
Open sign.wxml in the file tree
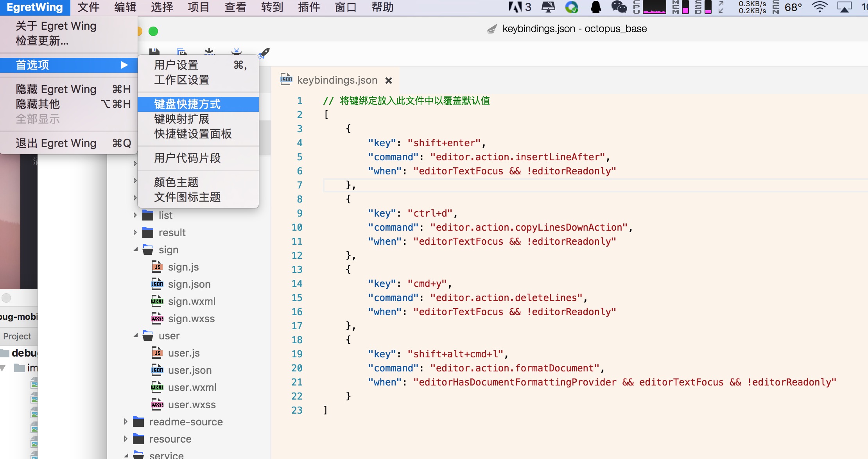coord(192,301)
